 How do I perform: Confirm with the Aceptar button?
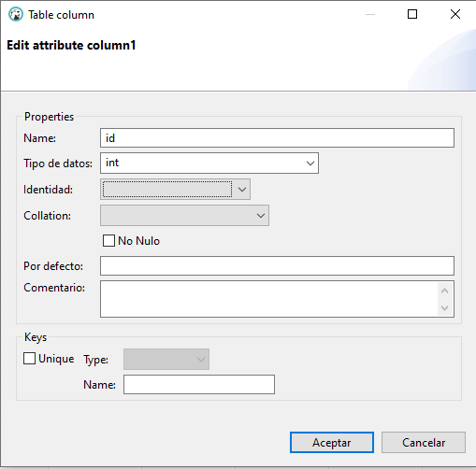tap(332, 443)
